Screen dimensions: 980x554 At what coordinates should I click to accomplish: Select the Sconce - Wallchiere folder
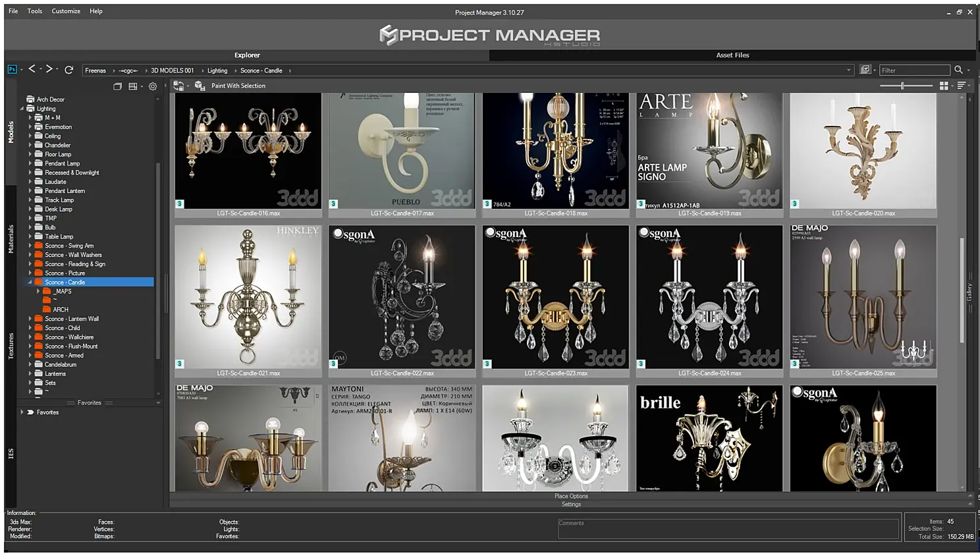click(69, 337)
